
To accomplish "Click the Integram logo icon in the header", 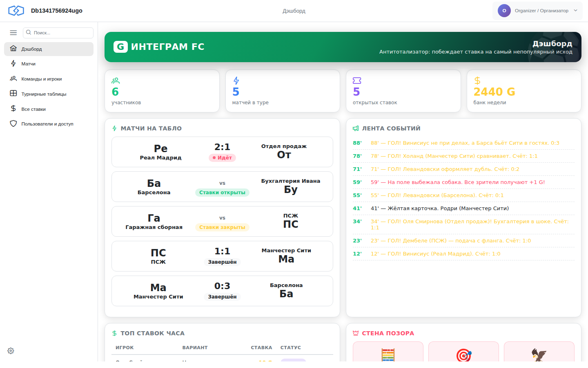I will click(x=16, y=11).
